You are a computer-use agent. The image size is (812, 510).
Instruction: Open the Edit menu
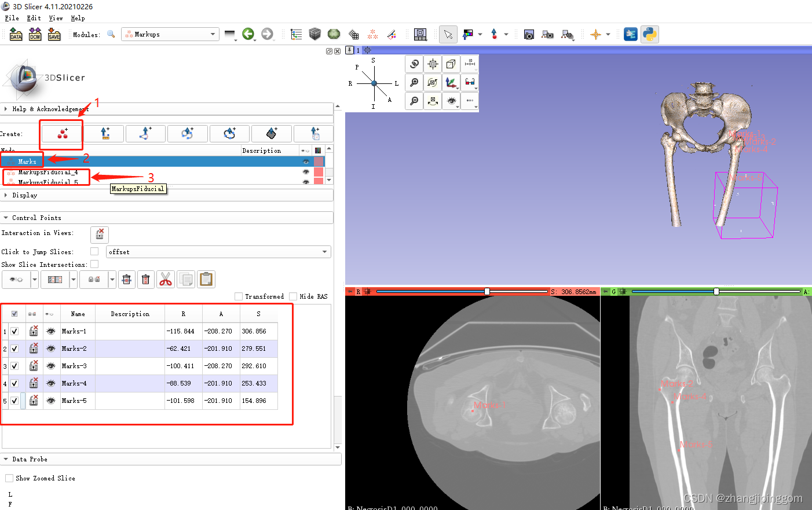coord(34,18)
